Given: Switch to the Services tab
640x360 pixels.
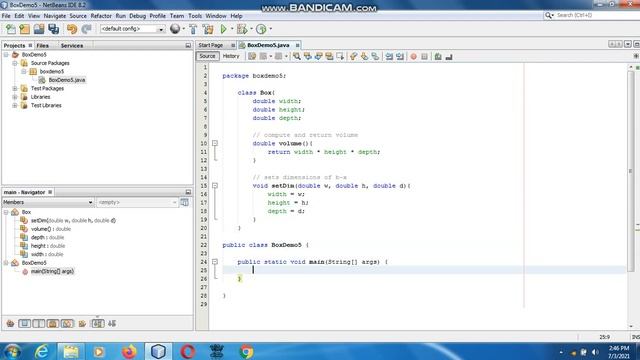Looking at the screenshot, I should pyautogui.click(x=72, y=46).
